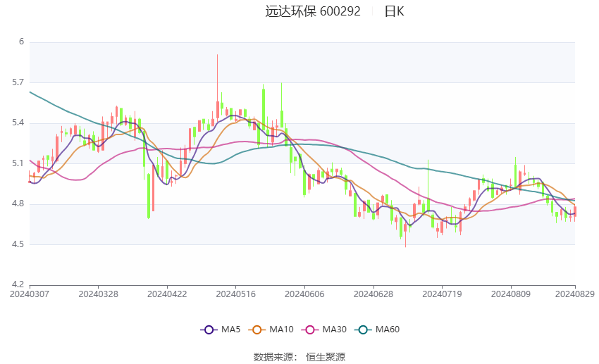Click the 20240606 date axis label
Image resolution: width=599 pixels, height=364 pixels.
[x=304, y=293]
